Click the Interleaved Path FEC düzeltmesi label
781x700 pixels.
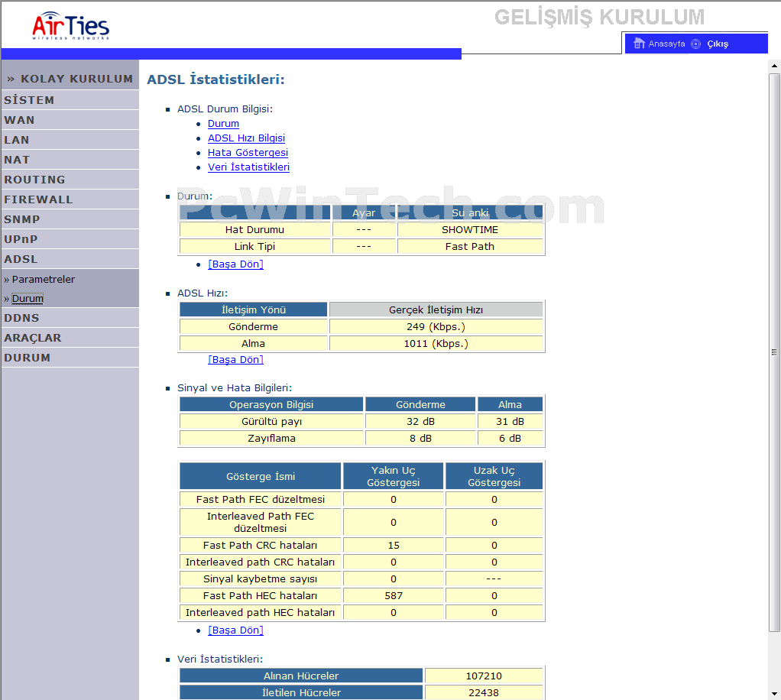260,522
